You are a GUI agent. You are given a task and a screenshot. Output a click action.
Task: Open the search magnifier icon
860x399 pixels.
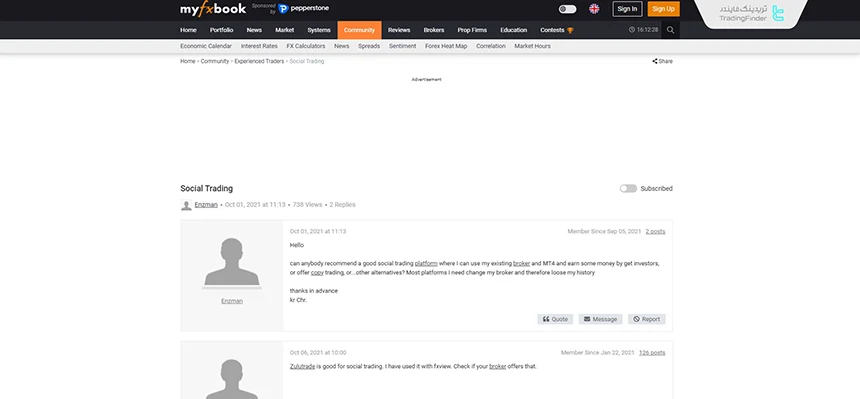point(670,30)
